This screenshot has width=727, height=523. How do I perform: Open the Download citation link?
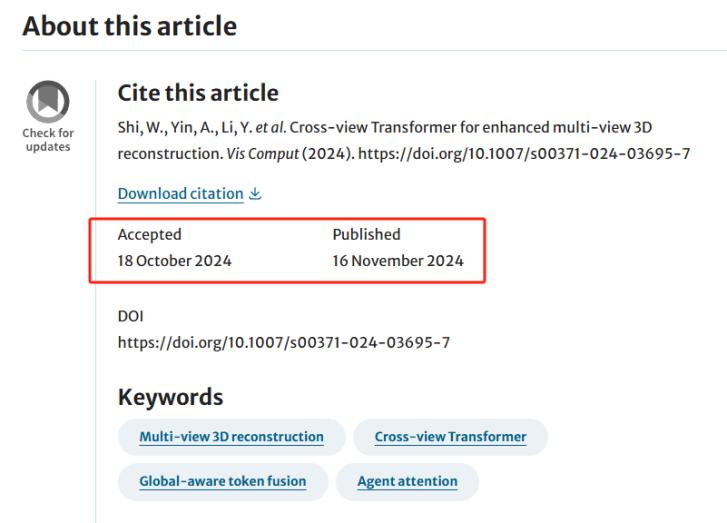pos(180,194)
